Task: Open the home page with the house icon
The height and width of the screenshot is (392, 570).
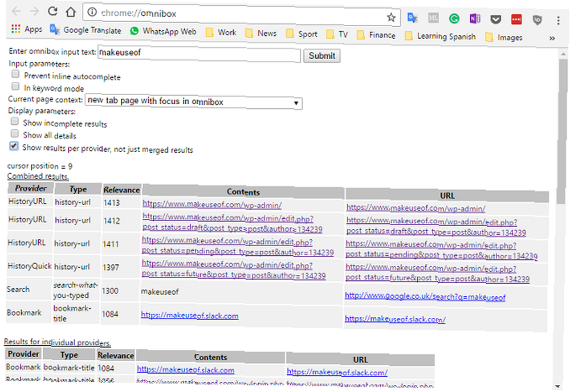Action: click(71, 12)
